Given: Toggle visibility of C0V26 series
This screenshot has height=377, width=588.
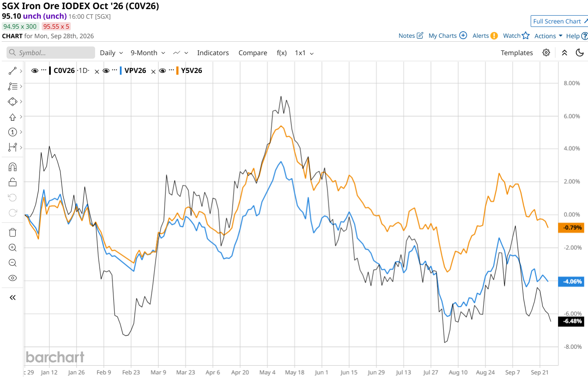Looking at the screenshot, I should pyautogui.click(x=35, y=70).
